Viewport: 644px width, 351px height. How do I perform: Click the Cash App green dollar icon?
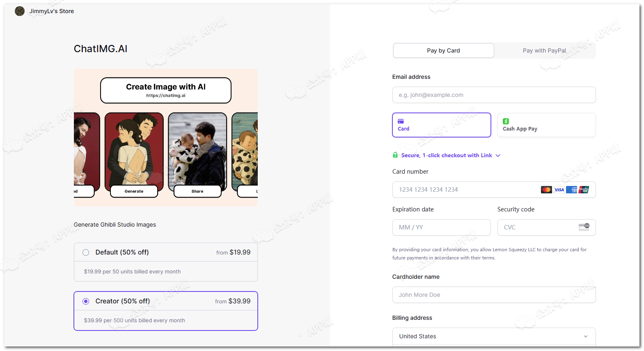tap(506, 121)
